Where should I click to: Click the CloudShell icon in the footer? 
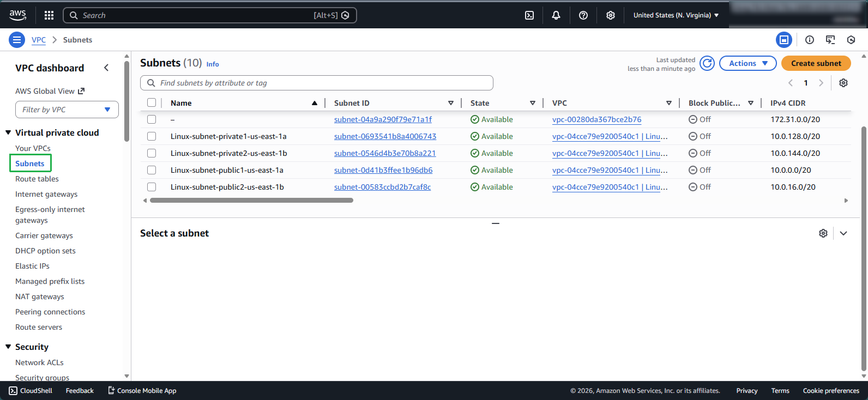[x=13, y=391]
